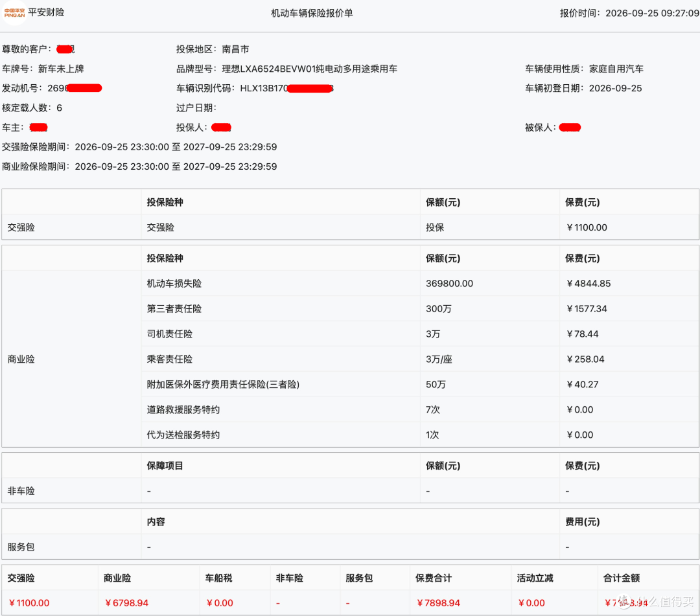Click the 服务包 section label in table
Screen dimensions: 700x616
pyautogui.click(x=21, y=547)
